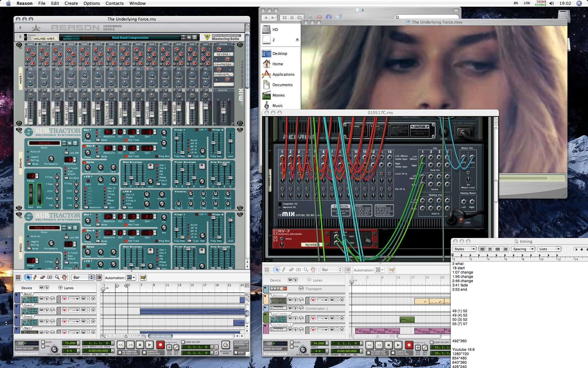Open the Bar snap value dropdown in left sequencer
Viewport: 588px width, 368px height.
(x=83, y=277)
